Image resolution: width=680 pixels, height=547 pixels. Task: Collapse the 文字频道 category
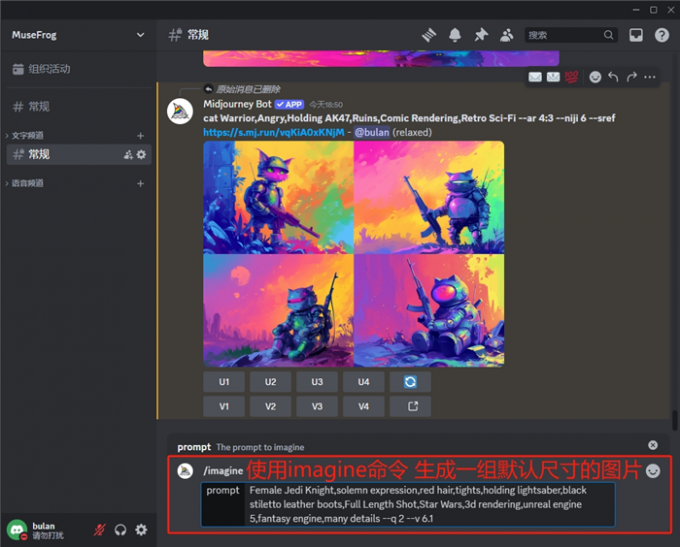[x=25, y=135]
